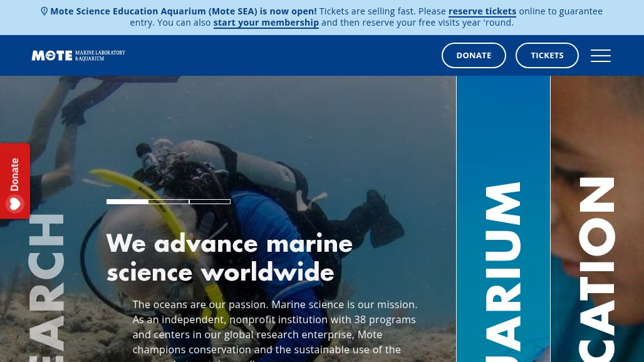
Task: Open the start your membership link
Action: [266, 23]
